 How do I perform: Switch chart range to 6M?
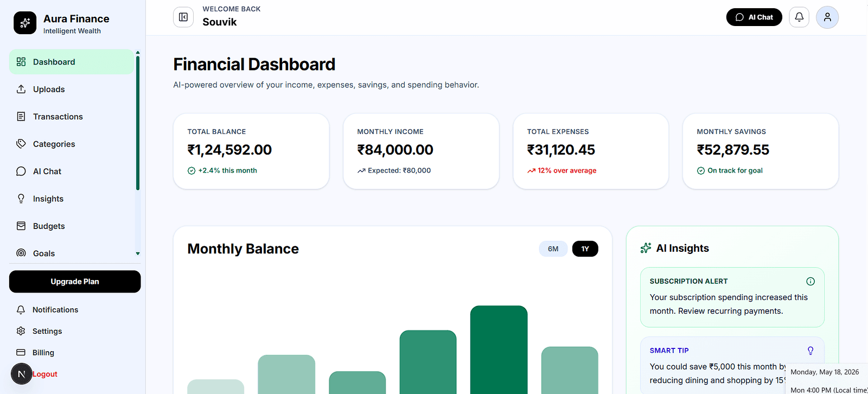[553, 249]
